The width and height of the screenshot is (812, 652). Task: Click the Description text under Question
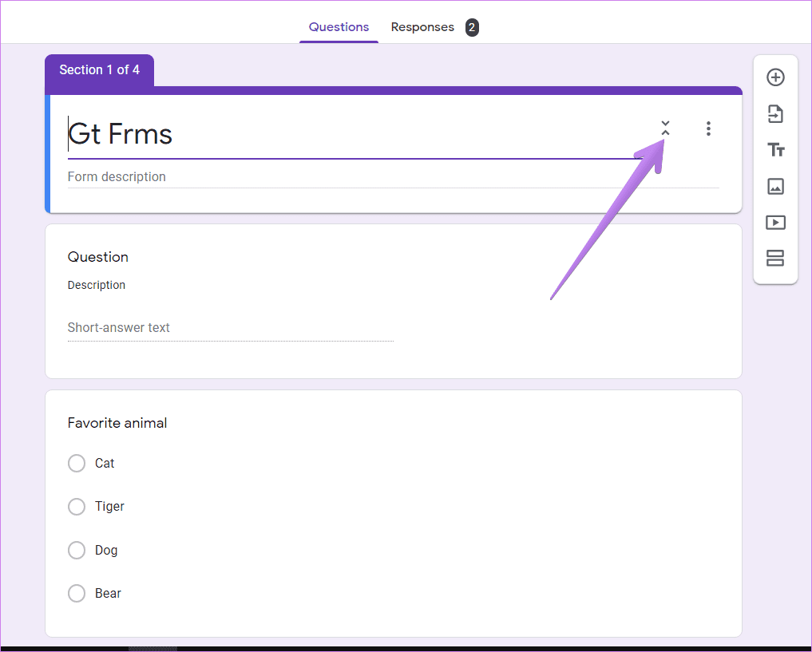coord(97,285)
